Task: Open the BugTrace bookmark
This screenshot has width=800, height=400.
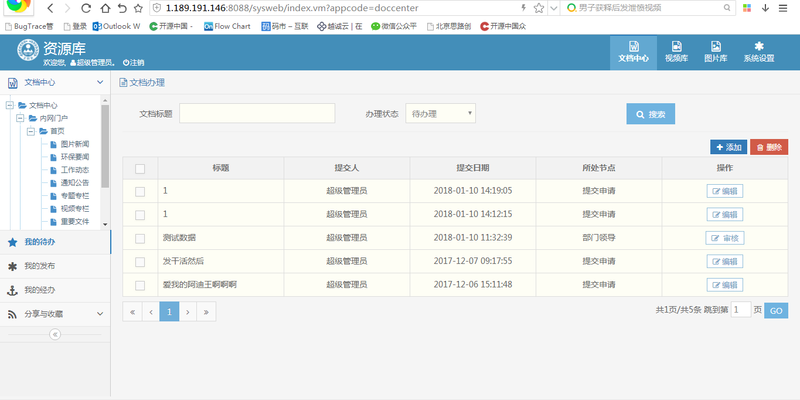Action: (x=29, y=26)
